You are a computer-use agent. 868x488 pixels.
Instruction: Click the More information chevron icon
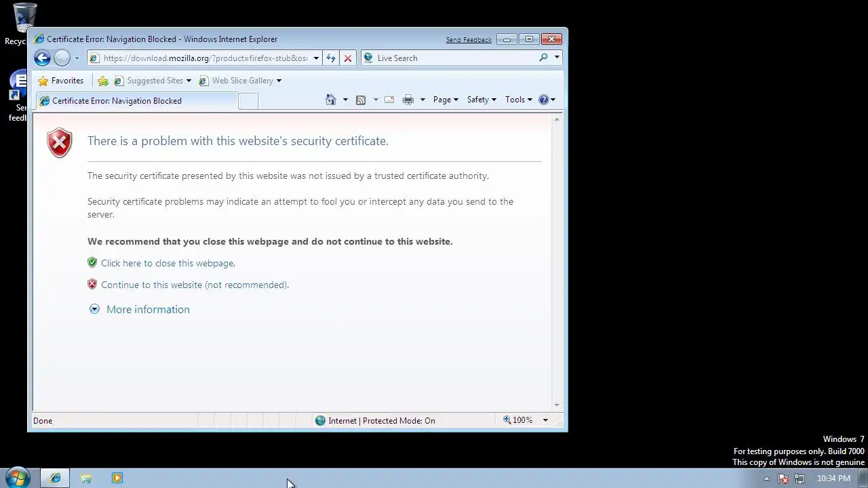click(x=94, y=309)
